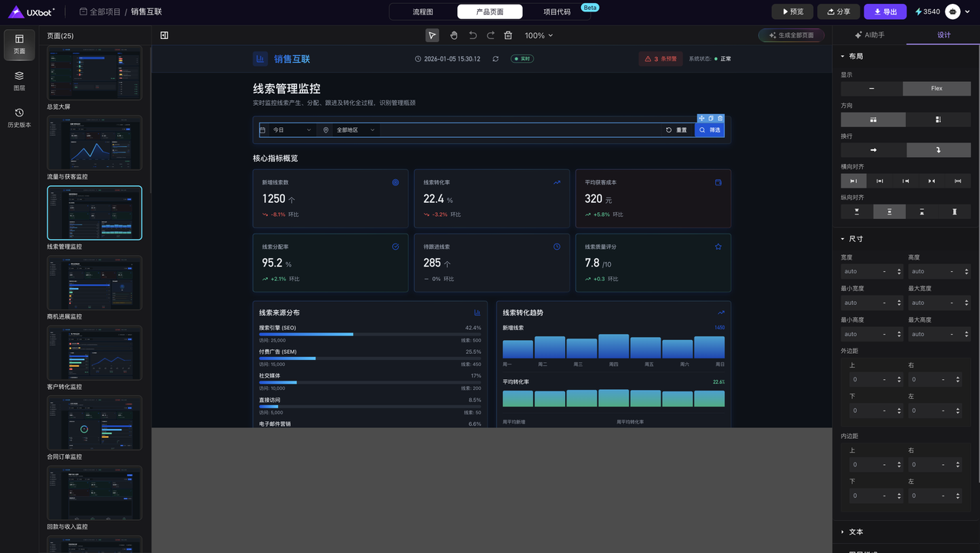Viewport: 980px width, 553px height.
Task: Select first 横向对齐 alignment option
Action: (x=854, y=181)
